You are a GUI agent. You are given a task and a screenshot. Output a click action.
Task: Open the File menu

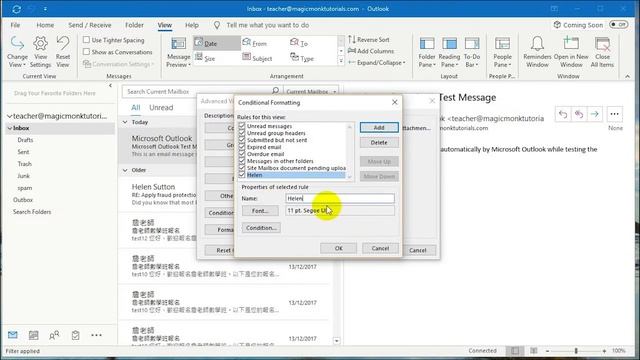tap(15, 25)
